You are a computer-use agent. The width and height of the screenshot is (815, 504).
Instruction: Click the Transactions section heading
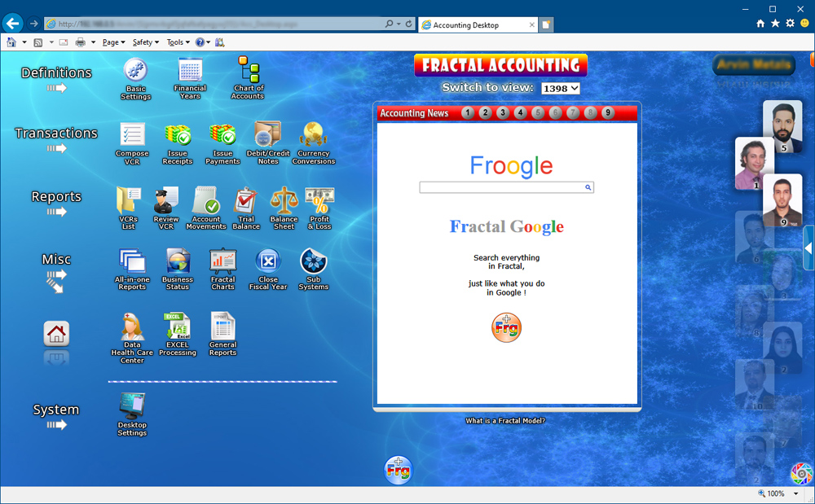click(x=56, y=134)
